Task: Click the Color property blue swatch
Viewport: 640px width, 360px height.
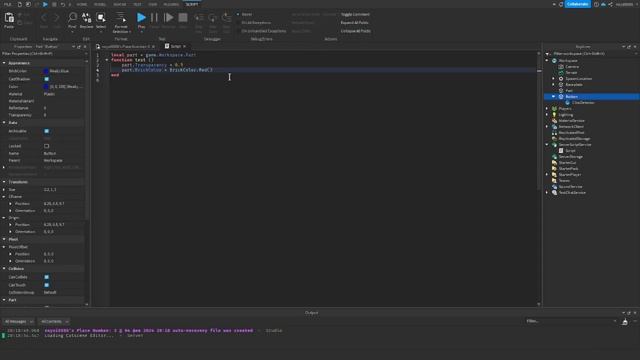Action: click(46, 87)
